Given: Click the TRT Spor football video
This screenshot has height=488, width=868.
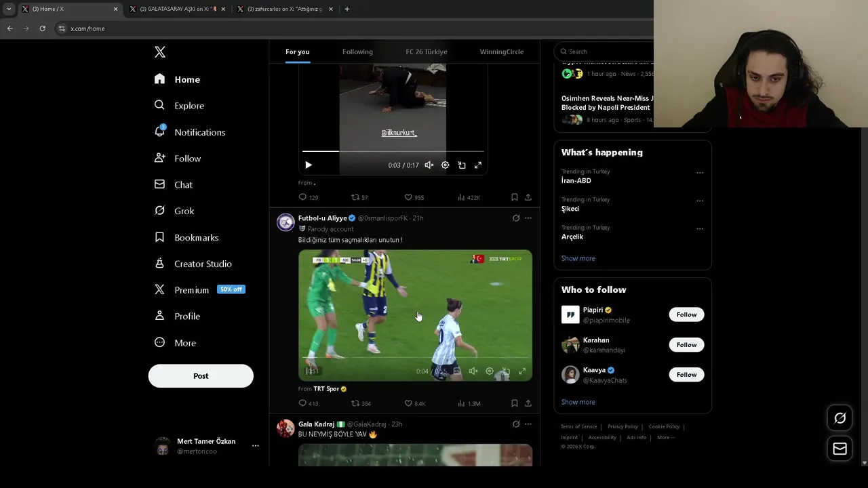Looking at the screenshot, I should [x=415, y=315].
